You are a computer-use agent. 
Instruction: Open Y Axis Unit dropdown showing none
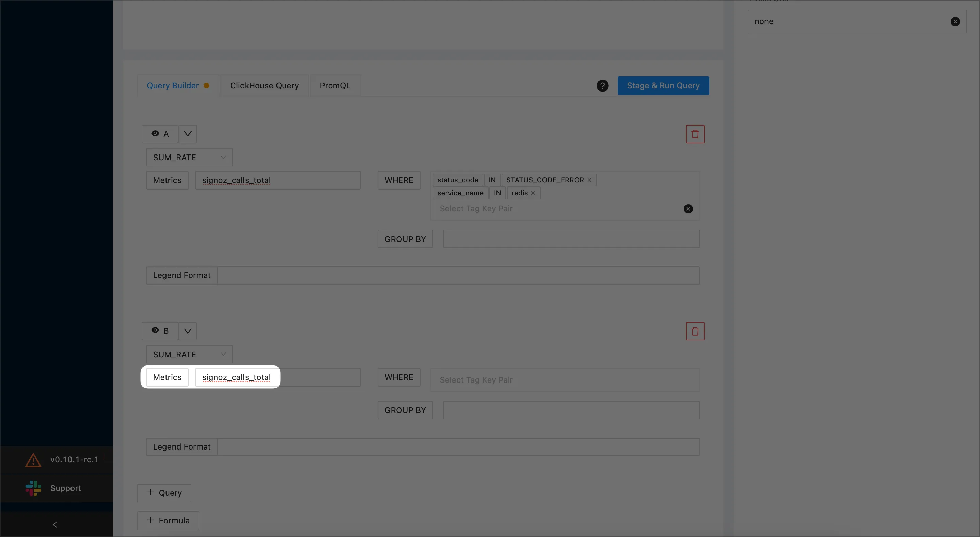pyautogui.click(x=857, y=21)
